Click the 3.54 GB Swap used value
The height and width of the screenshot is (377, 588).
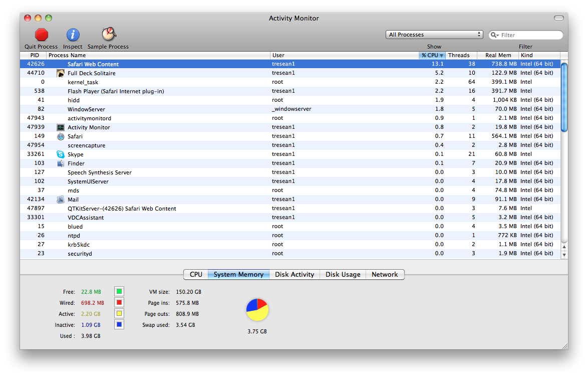pyautogui.click(x=185, y=325)
